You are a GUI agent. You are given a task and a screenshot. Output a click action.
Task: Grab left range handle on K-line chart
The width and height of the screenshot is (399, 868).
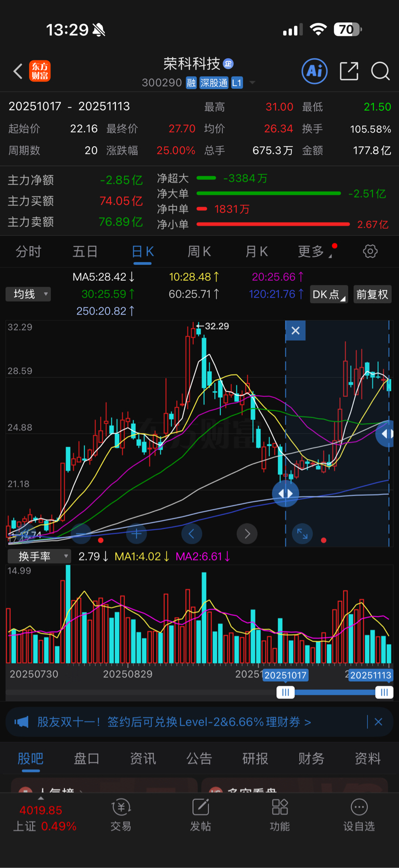click(x=285, y=494)
